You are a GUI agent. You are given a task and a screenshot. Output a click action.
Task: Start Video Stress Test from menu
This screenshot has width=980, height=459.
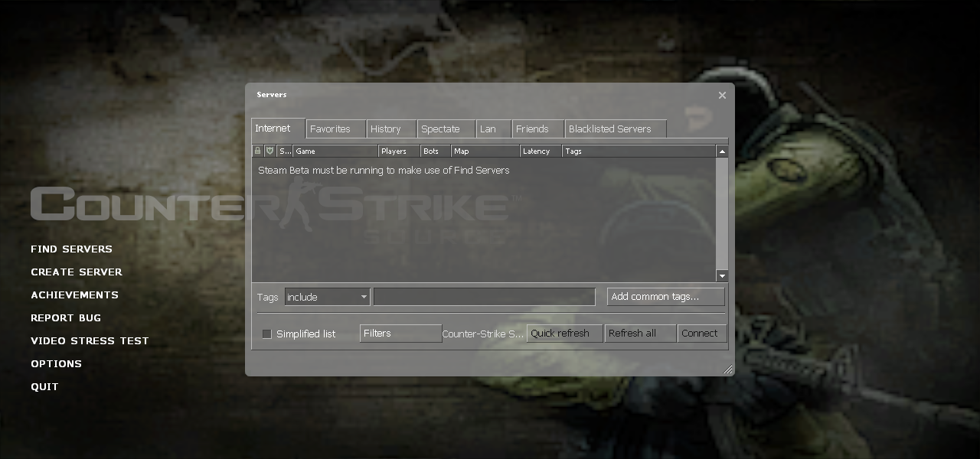[x=90, y=341]
